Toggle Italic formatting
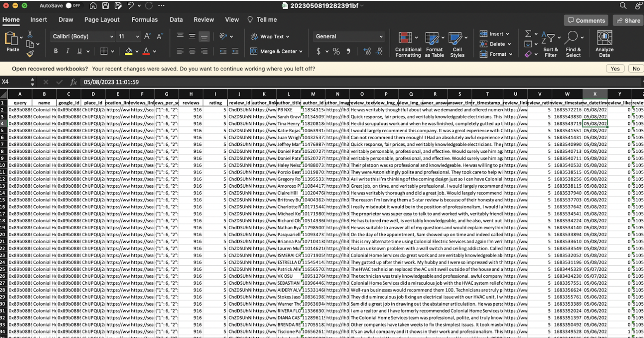644x338 pixels. pos(67,51)
